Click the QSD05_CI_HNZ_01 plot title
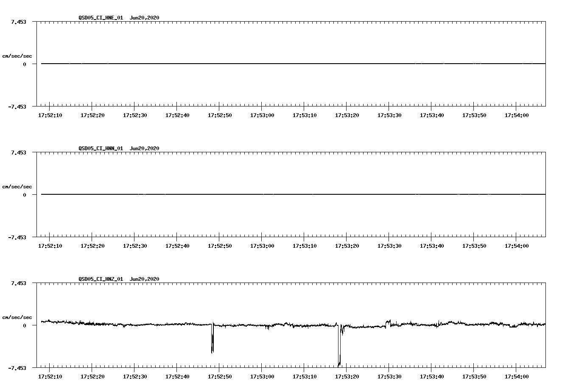Image resolution: width=576 pixels, height=392 pixels. (119, 279)
